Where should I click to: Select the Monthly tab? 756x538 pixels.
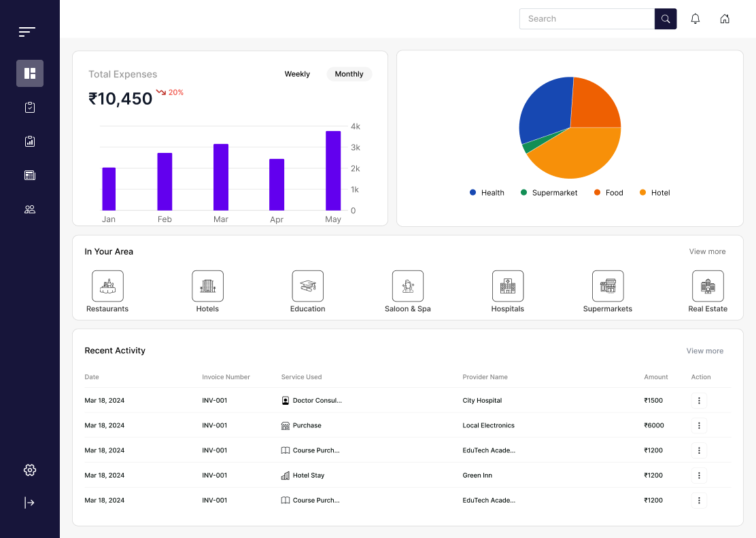pos(349,74)
